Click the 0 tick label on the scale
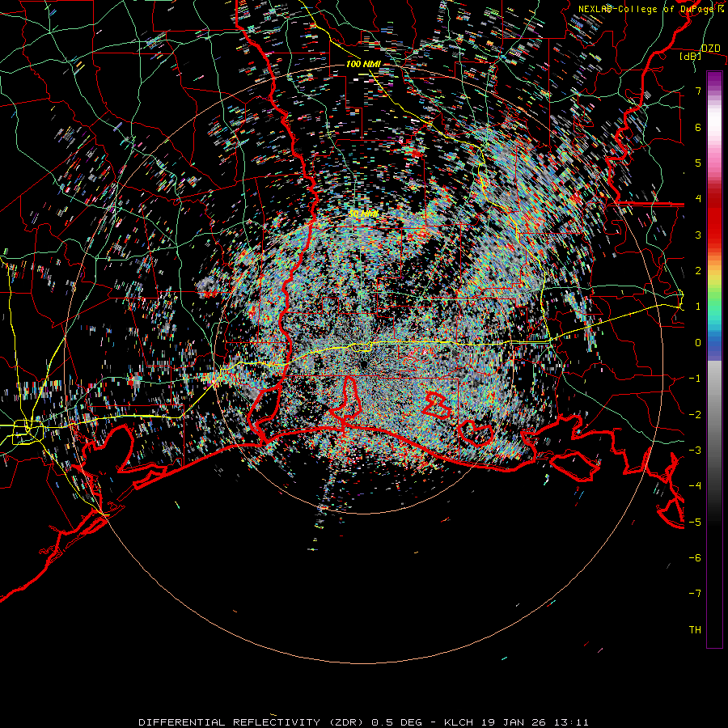The width and height of the screenshot is (728, 728). click(698, 343)
